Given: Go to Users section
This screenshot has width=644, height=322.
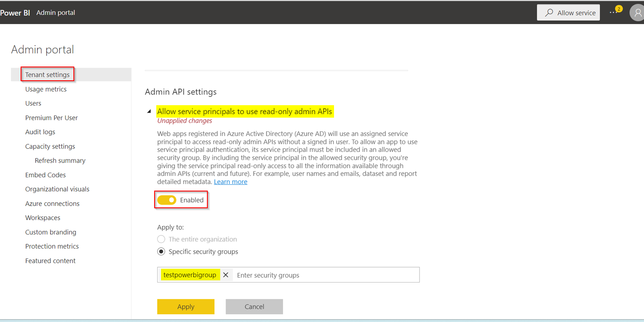Looking at the screenshot, I should tap(33, 103).
